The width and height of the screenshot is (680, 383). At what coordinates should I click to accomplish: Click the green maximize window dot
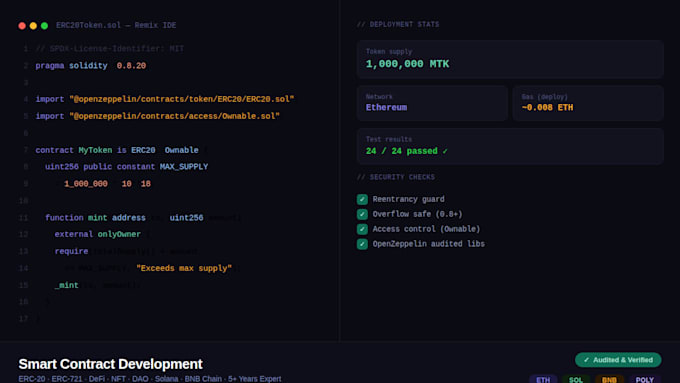point(44,26)
